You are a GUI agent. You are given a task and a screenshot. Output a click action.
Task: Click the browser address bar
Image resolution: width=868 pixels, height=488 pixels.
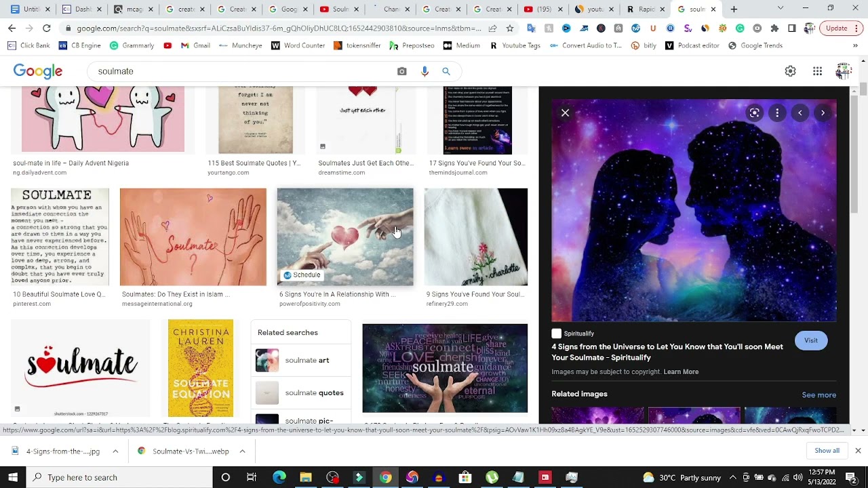278,28
